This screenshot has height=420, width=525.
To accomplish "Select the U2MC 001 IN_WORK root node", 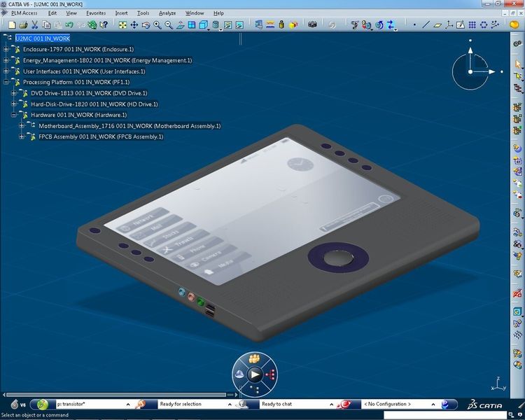I will pos(43,38).
